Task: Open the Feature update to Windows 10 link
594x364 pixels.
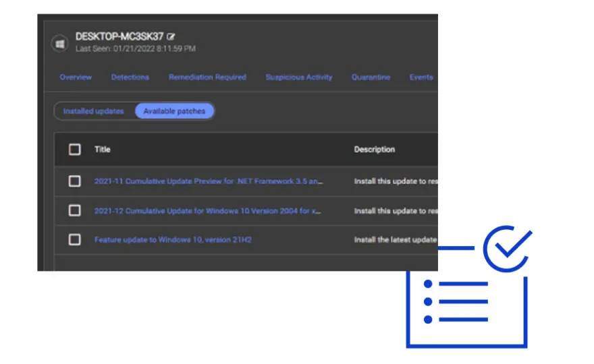Action: 173,239
